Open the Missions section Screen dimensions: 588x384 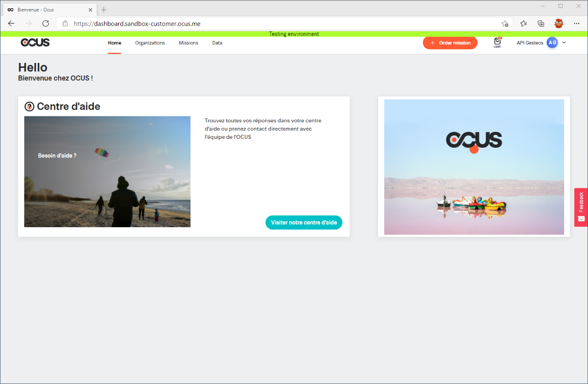pyautogui.click(x=189, y=43)
